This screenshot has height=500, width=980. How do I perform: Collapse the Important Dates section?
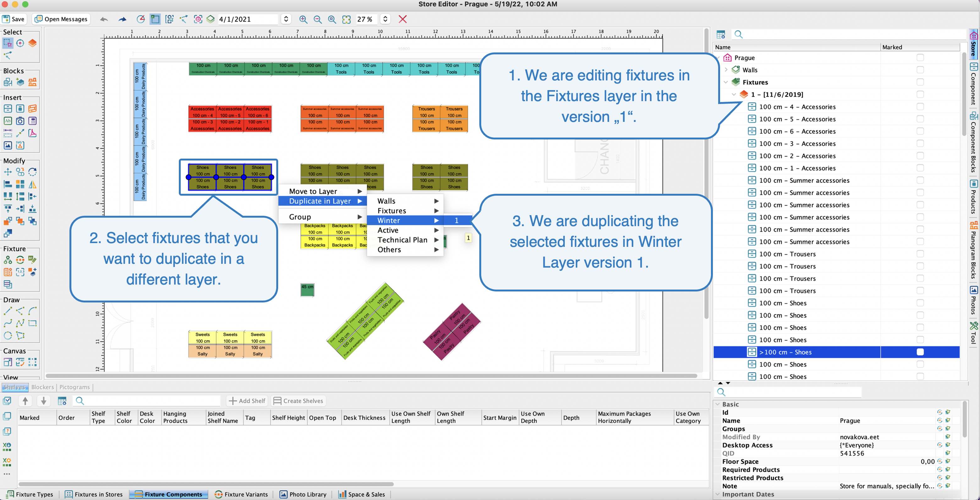point(718,494)
